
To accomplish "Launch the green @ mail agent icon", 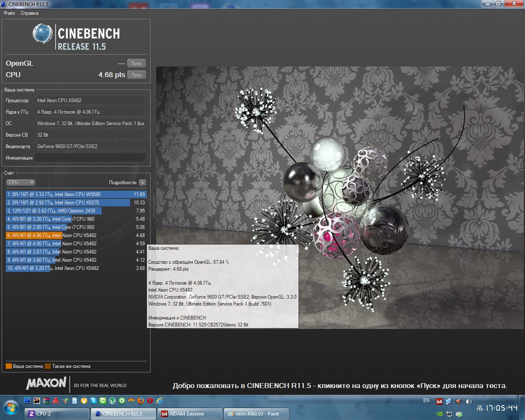I will click(x=122, y=401).
